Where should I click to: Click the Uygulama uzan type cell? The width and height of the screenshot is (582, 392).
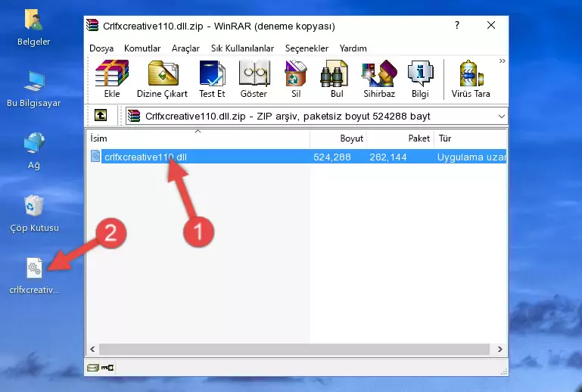click(x=472, y=157)
